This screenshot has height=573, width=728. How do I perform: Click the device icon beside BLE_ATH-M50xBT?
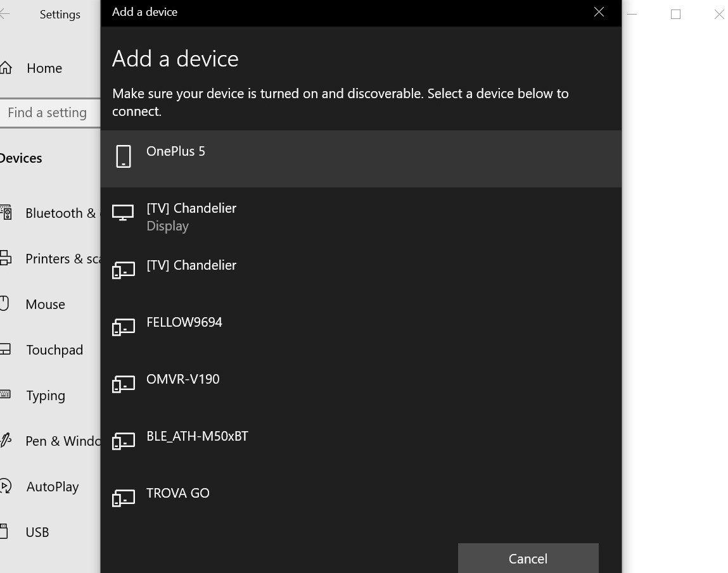124,441
